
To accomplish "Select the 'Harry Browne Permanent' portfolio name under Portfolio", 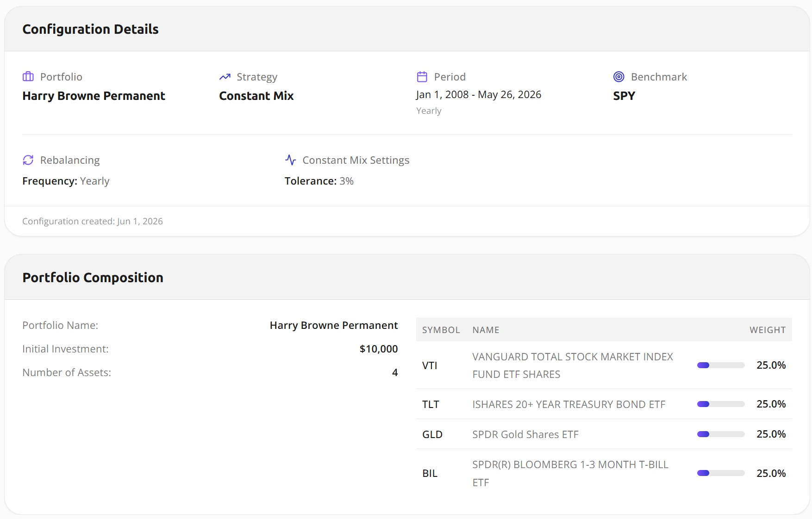I will (x=94, y=96).
